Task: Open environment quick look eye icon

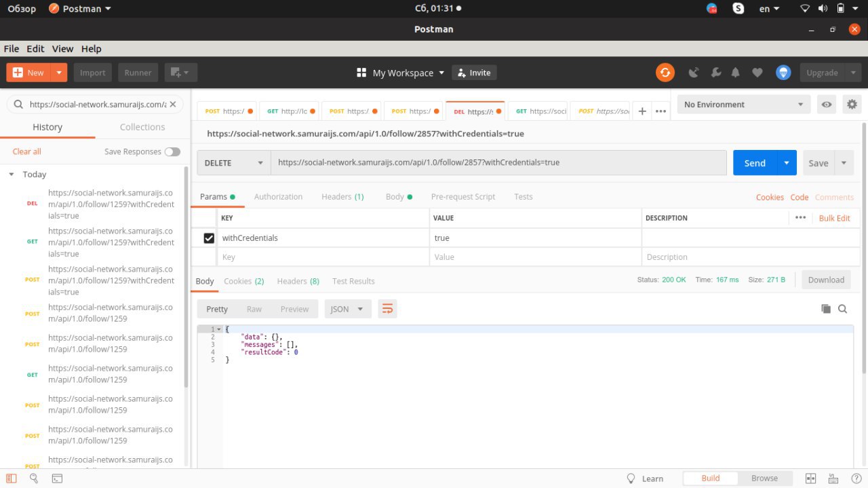Action: click(x=827, y=105)
